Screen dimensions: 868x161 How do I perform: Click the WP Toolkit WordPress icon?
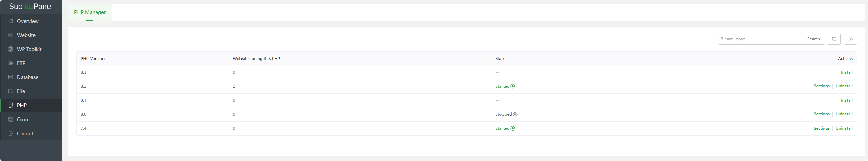coord(11,49)
